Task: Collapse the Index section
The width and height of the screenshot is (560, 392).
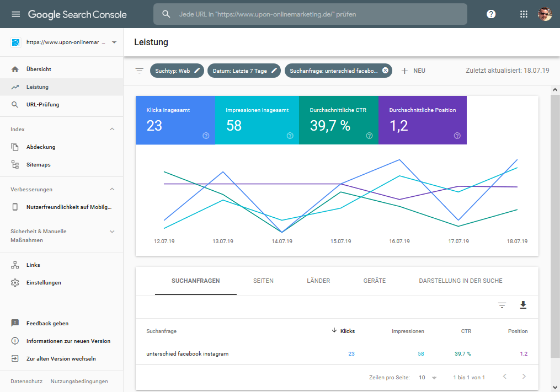Action: 112,129
